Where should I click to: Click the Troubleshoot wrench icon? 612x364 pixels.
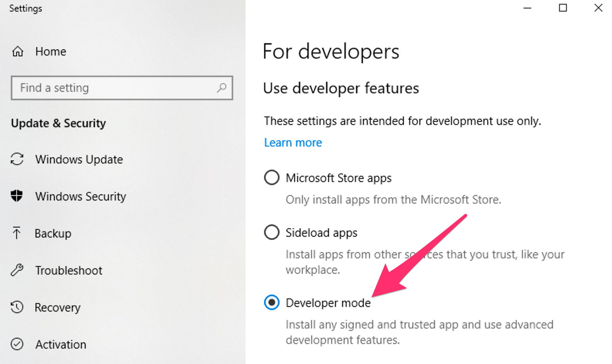pyautogui.click(x=17, y=270)
